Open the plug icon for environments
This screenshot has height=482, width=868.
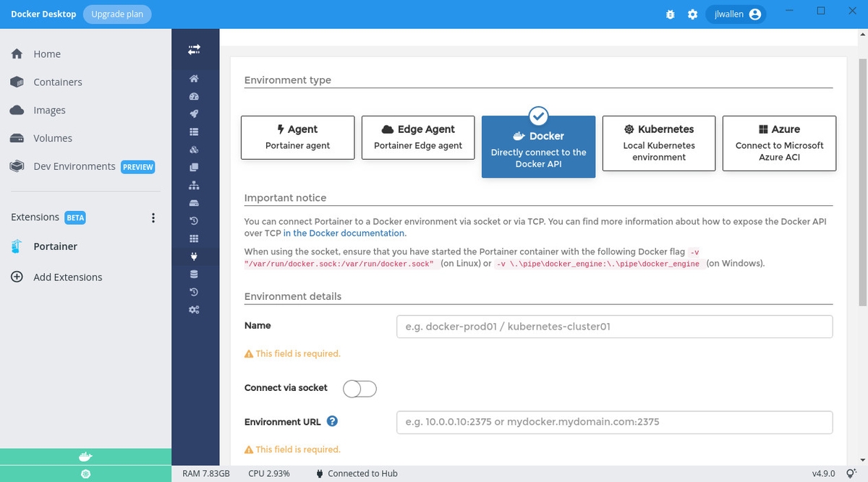point(194,257)
